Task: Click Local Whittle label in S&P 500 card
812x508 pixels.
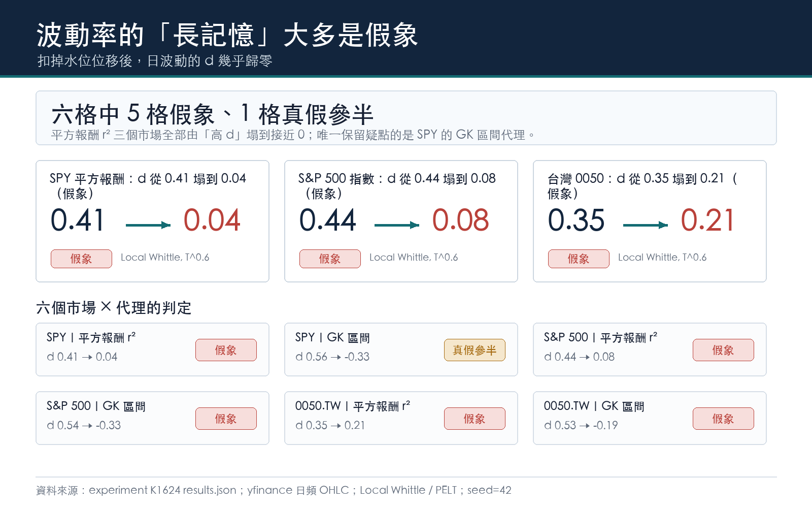Action: pos(414,257)
